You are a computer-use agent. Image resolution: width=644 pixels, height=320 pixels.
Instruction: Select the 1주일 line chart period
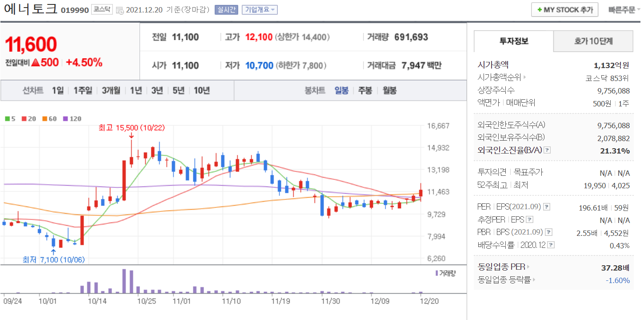83,91
